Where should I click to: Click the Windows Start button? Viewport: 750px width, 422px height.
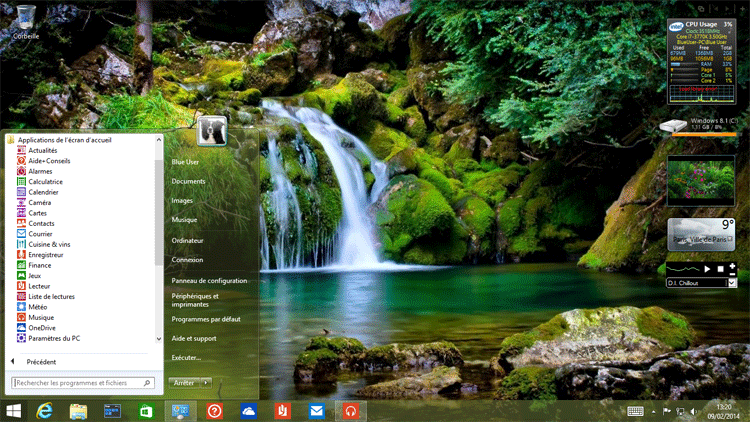(14, 411)
